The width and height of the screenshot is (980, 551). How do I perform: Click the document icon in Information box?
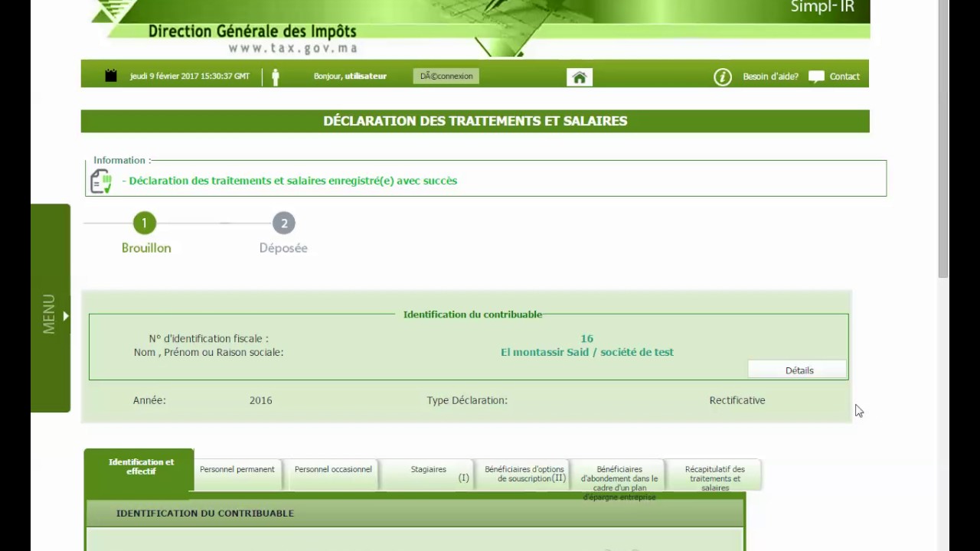101,181
